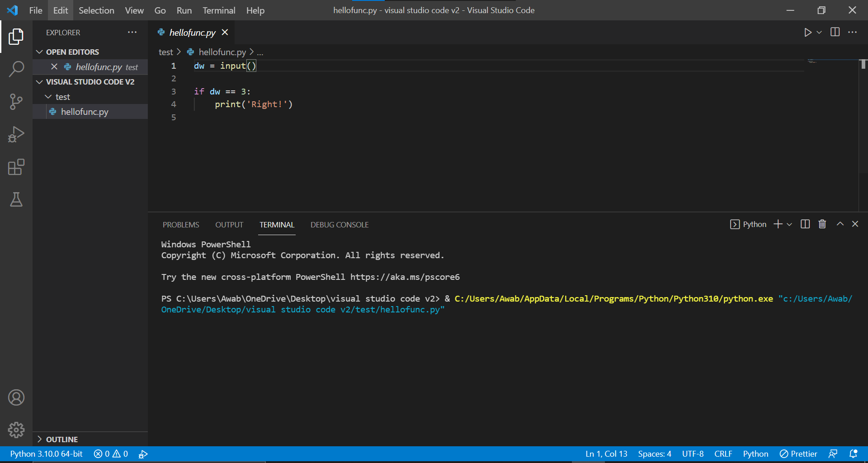Open errors and warnings count in status bar
This screenshot has width=868, height=463.
(111, 454)
